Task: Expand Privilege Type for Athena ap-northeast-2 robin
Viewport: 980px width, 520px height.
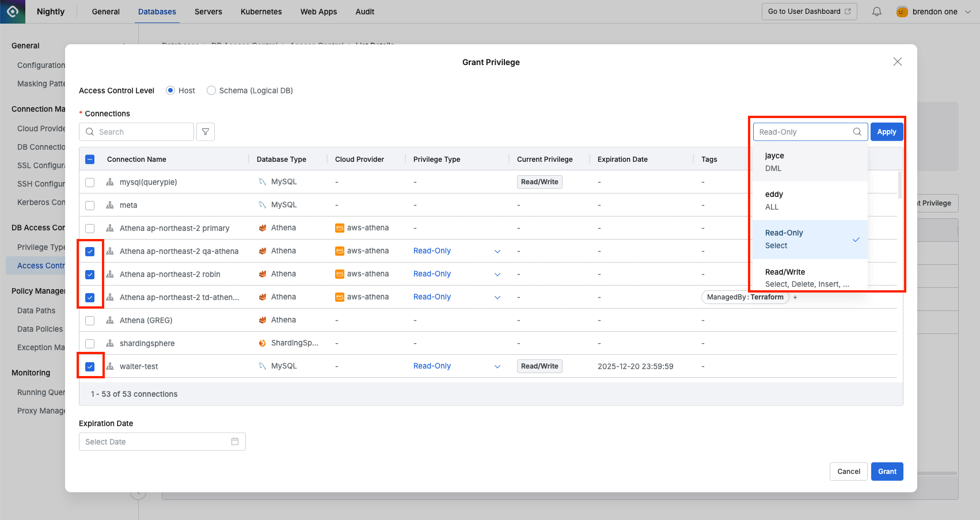Action: click(x=497, y=275)
